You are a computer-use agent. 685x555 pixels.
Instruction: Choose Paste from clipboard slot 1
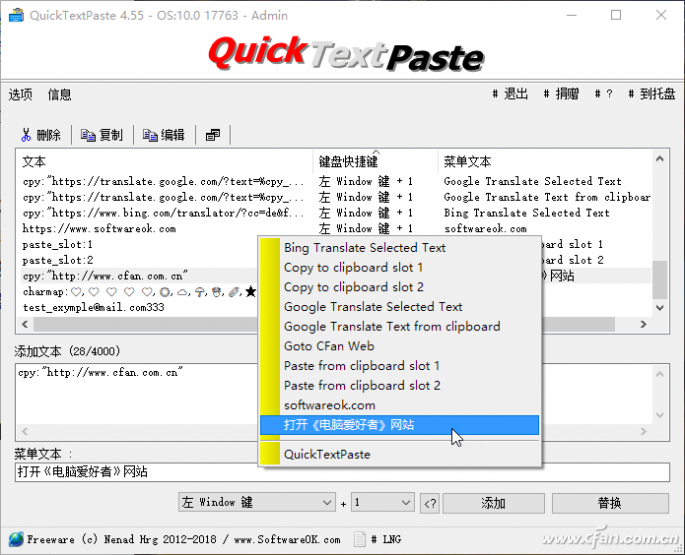point(400,366)
